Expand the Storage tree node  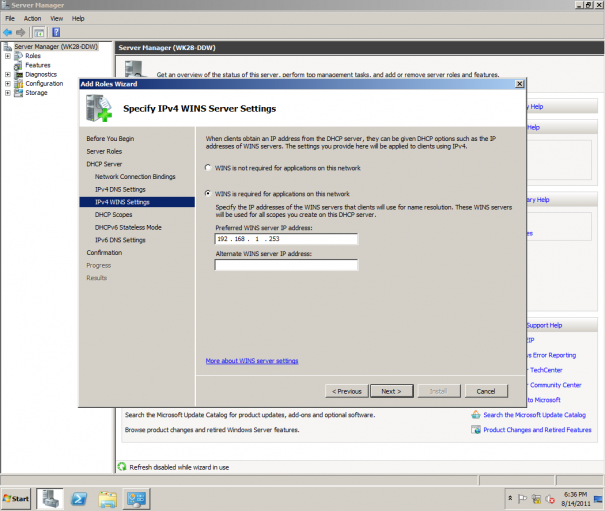tap(7, 93)
